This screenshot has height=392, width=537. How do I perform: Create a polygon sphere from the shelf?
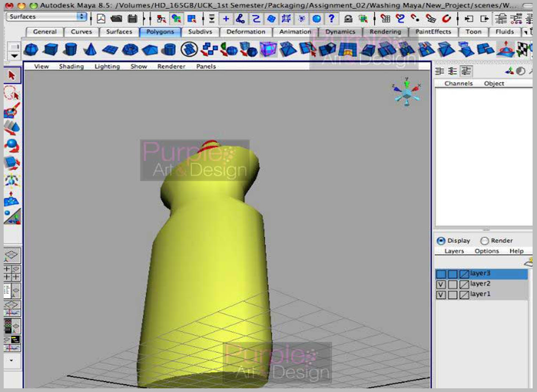click(31, 49)
